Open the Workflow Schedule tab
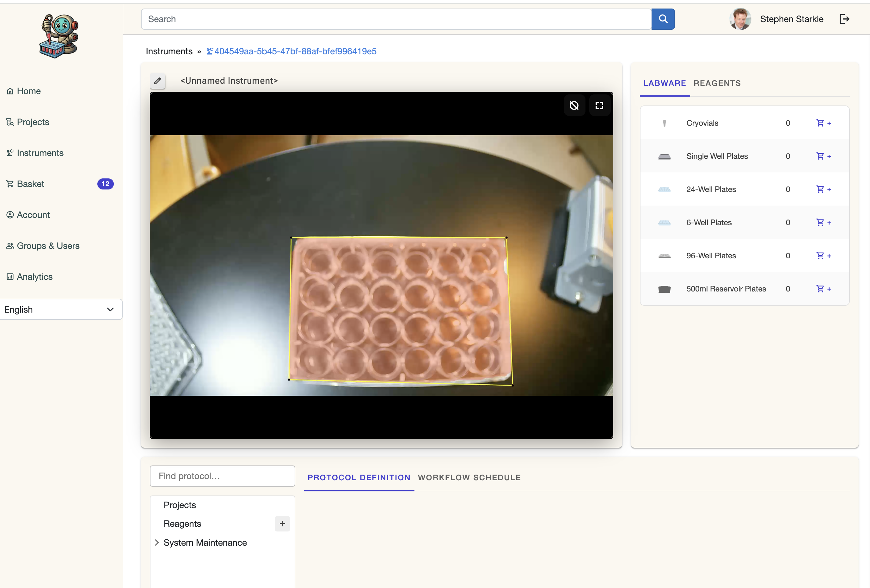This screenshot has height=588, width=870. tap(469, 477)
